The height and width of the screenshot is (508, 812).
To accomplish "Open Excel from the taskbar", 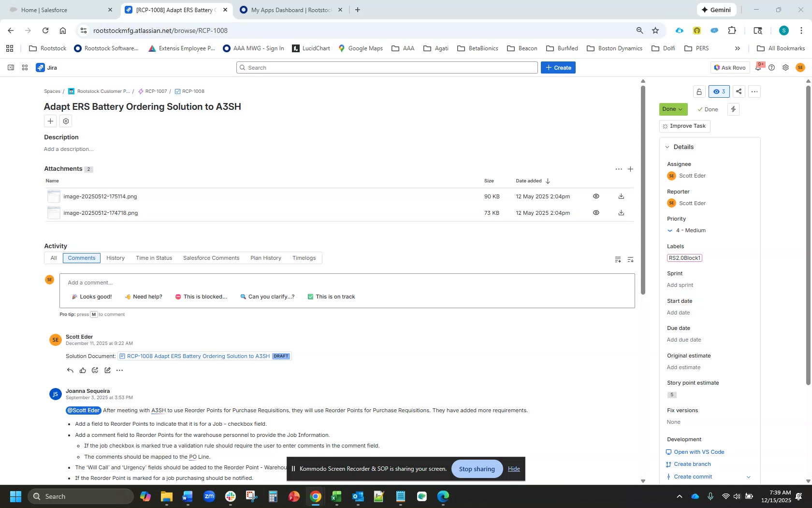I will point(336,496).
